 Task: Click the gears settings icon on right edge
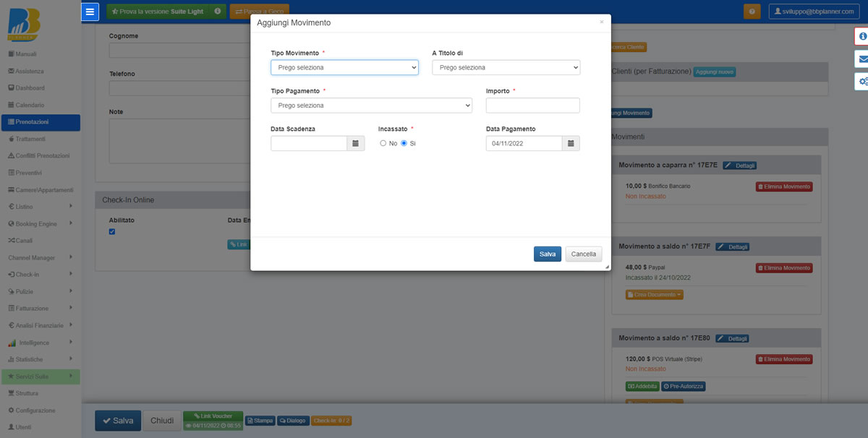[861, 82]
